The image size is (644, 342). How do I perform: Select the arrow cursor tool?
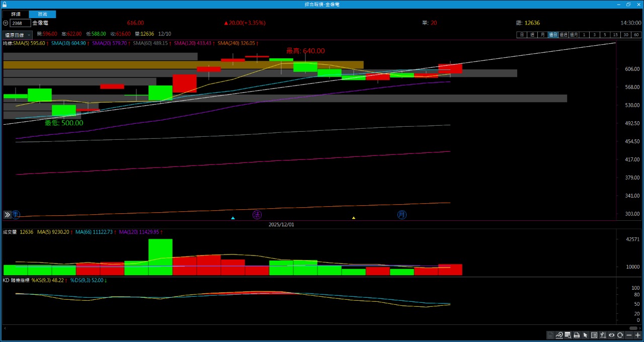(585, 335)
